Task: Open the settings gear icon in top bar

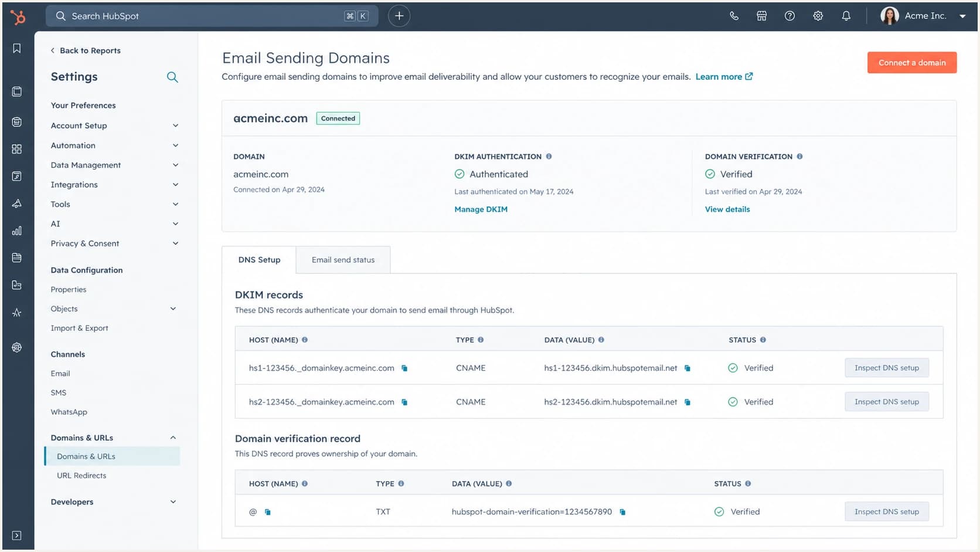Action: (x=818, y=16)
